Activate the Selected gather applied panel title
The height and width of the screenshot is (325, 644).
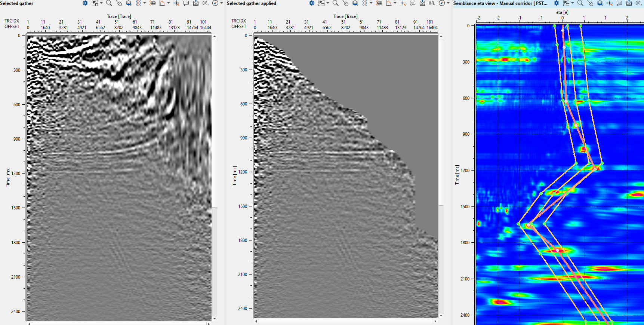(251, 3)
